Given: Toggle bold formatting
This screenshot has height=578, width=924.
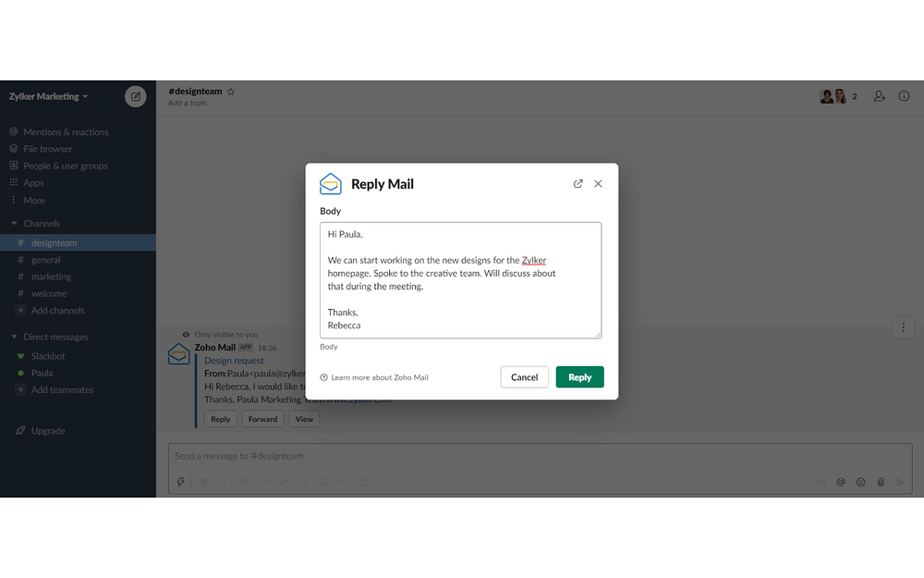Looking at the screenshot, I should click(x=204, y=482).
